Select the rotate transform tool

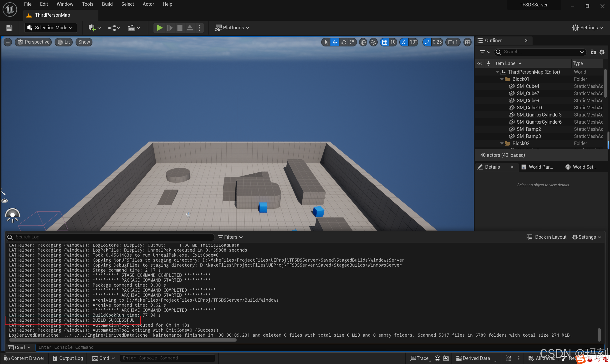pyautogui.click(x=344, y=42)
